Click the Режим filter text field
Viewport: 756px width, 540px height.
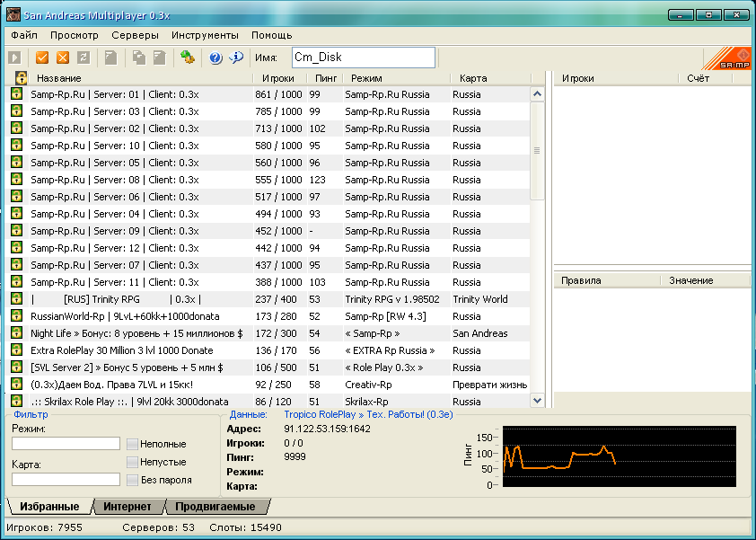coord(66,444)
